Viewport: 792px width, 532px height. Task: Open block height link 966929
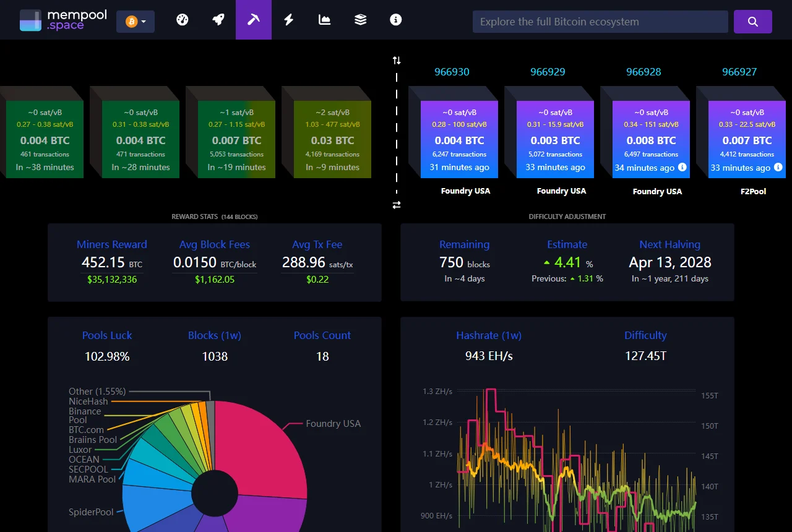(548, 72)
